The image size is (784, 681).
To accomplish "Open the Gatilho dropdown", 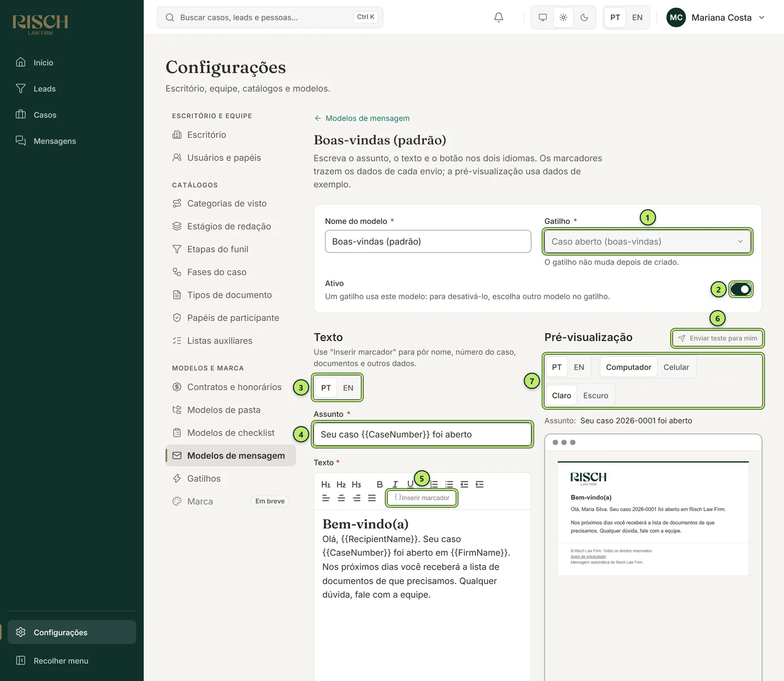I will [x=647, y=241].
